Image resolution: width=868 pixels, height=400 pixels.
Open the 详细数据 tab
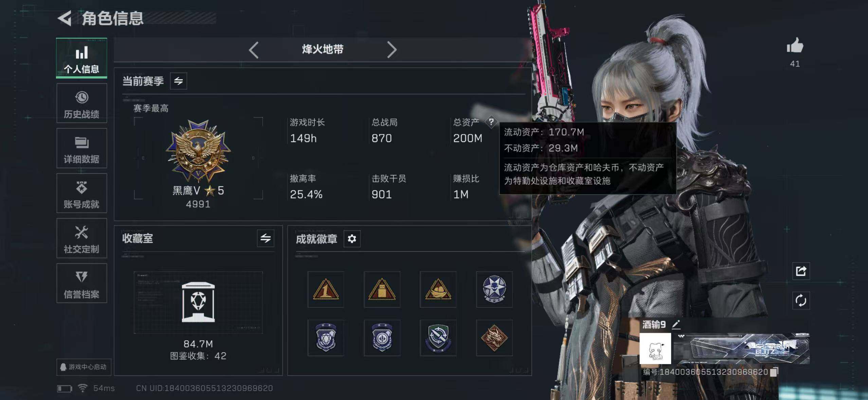[x=82, y=148]
